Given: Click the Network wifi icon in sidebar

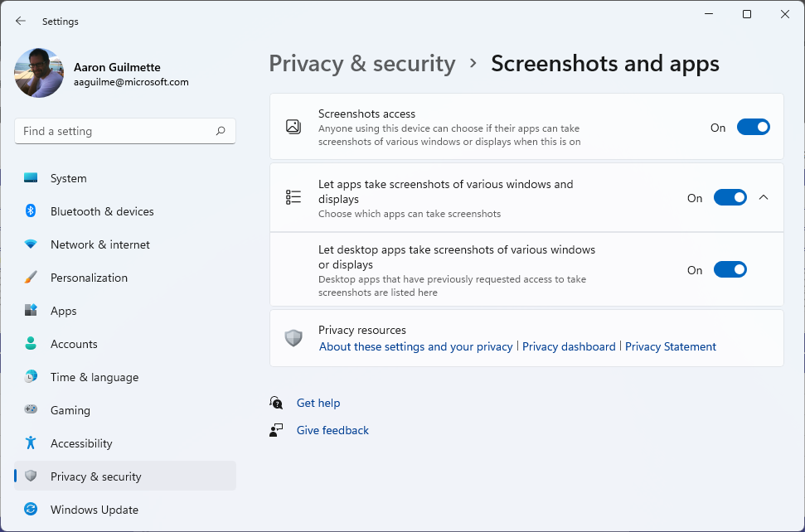Looking at the screenshot, I should [31, 244].
